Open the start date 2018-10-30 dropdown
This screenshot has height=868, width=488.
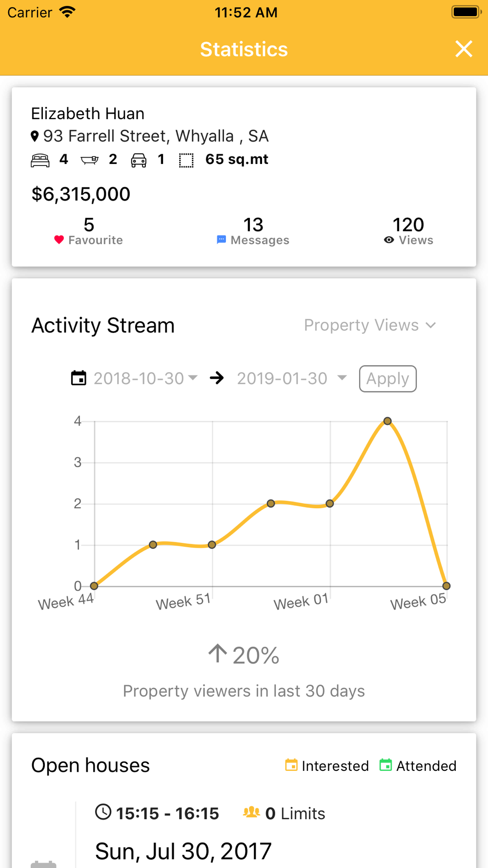pyautogui.click(x=145, y=378)
